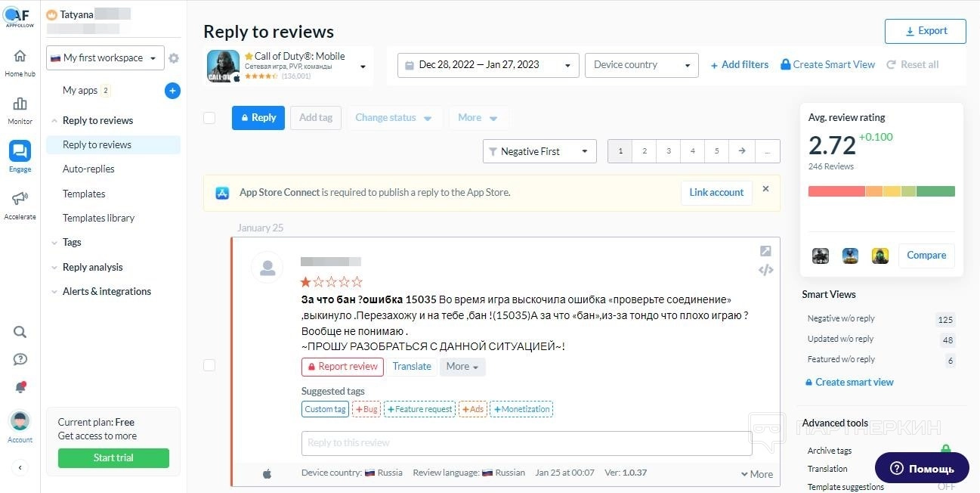Expand the review with the arrow icon
Screen dimensions: 980x493
pos(765,251)
